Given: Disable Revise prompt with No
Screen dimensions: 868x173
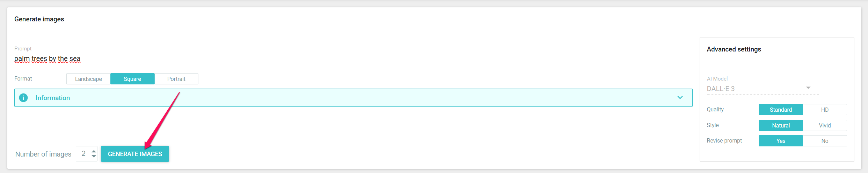Looking at the screenshot, I should pyautogui.click(x=825, y=141).
